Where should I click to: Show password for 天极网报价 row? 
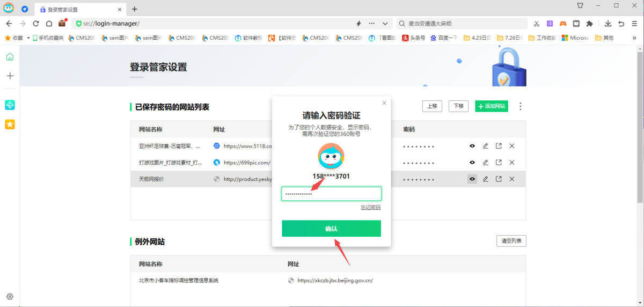[472, 179]
